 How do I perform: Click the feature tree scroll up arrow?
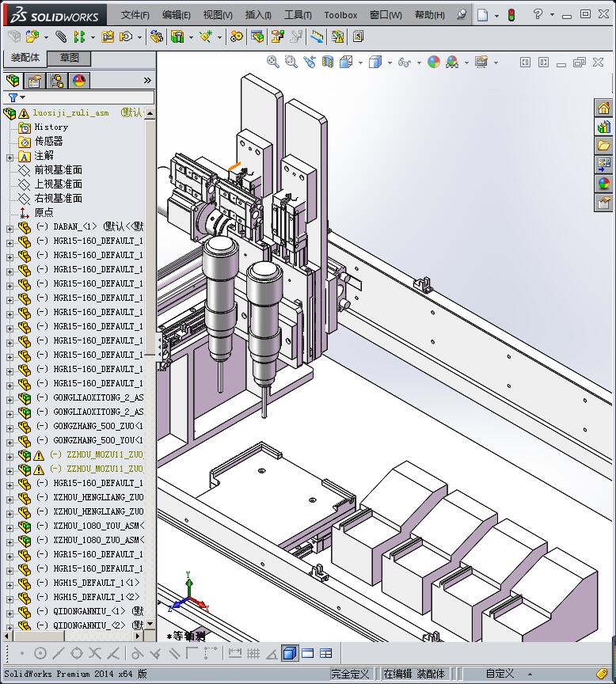coord(150,113)
